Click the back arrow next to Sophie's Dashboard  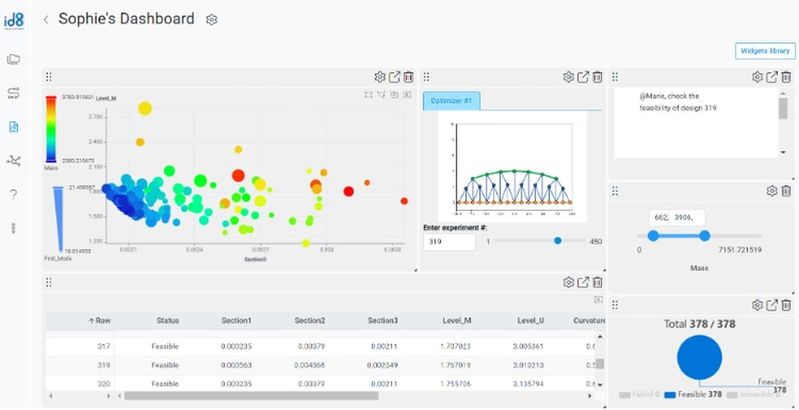tap(46, 19)
